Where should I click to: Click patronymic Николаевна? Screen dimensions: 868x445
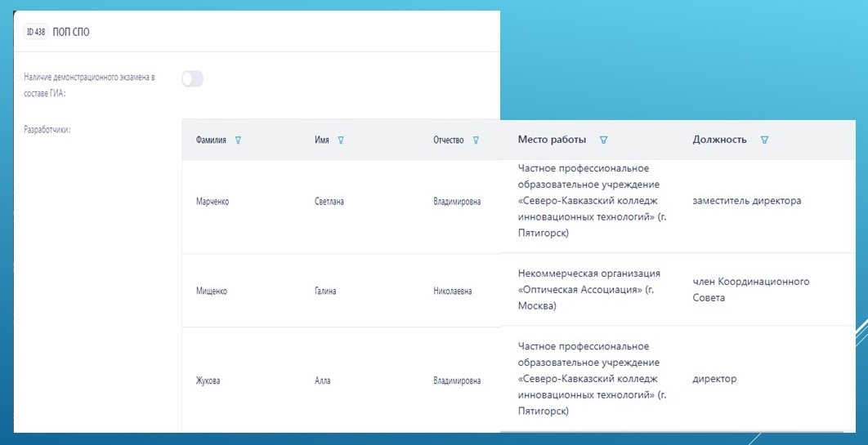453,291
